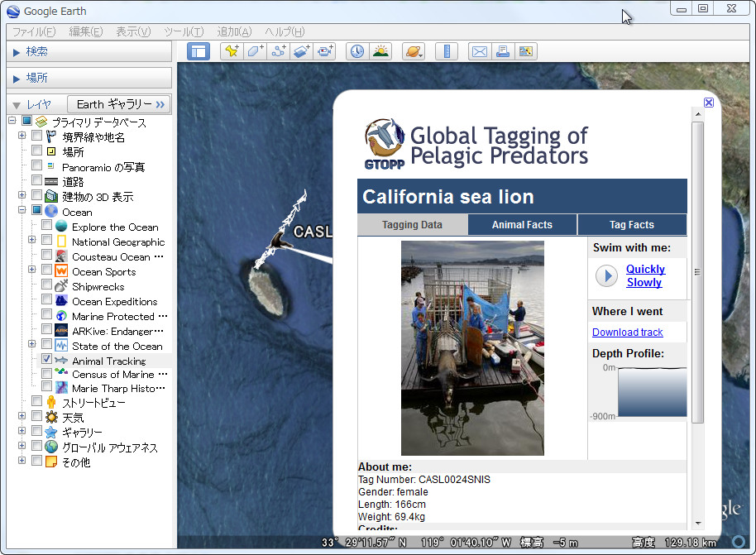Switch to the Tag Facts tab
756x555 pixels.
[x=632, y=225]
